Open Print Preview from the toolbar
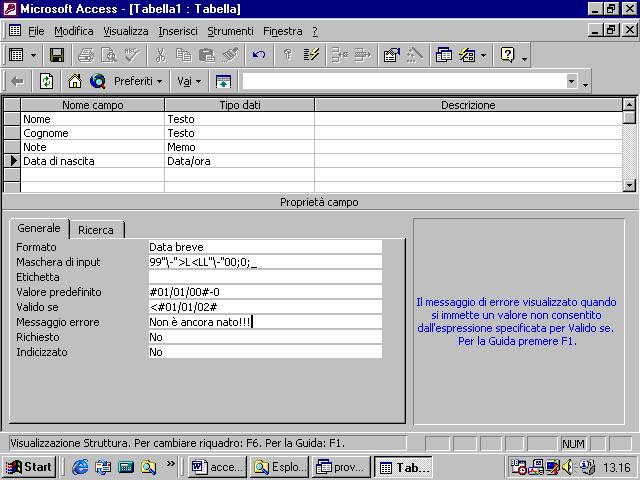Image resolution: width=640 pixels, height=480 pixels. tap(109, 55)
